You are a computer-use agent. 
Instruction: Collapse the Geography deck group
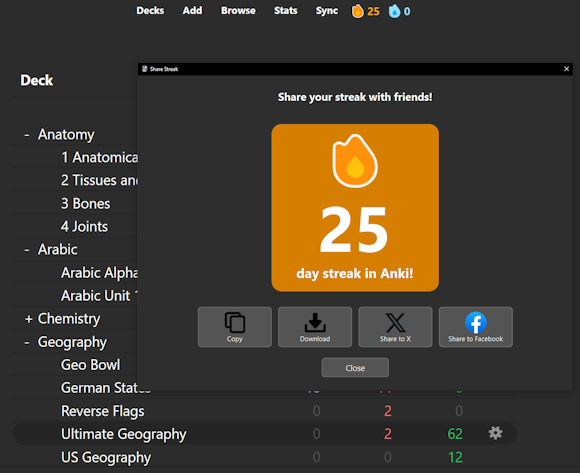pos(27,342)
